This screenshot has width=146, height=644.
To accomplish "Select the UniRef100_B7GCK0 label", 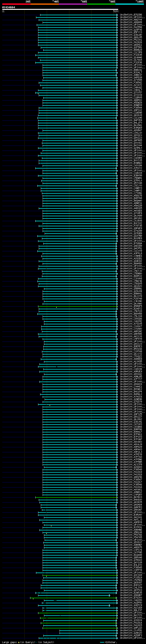I will [x=131, y=598].
